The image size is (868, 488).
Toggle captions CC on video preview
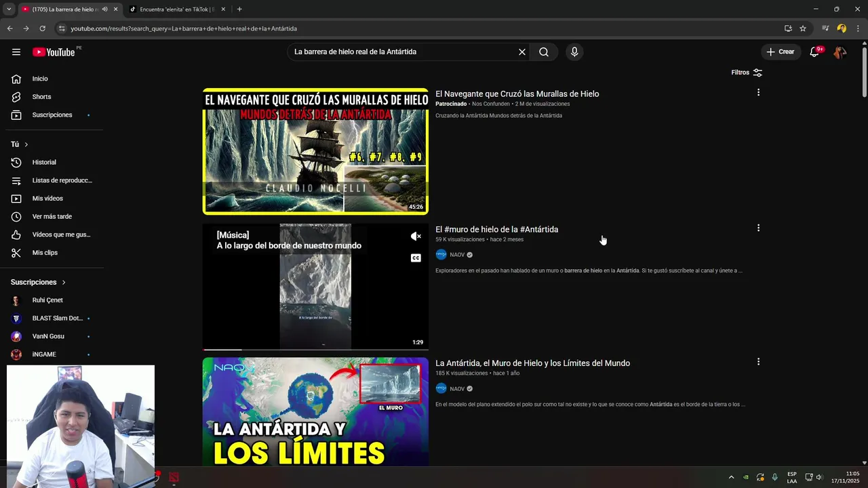point(416,258)
